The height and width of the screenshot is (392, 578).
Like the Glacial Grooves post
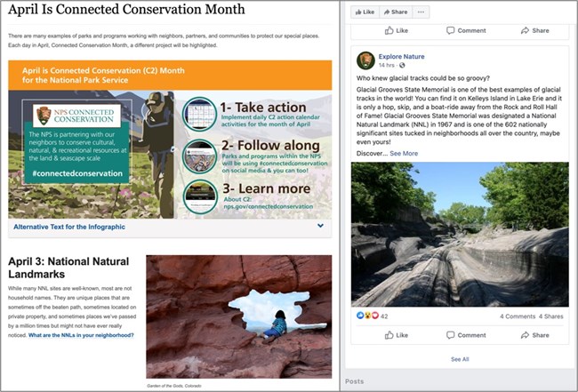[395, 335]
